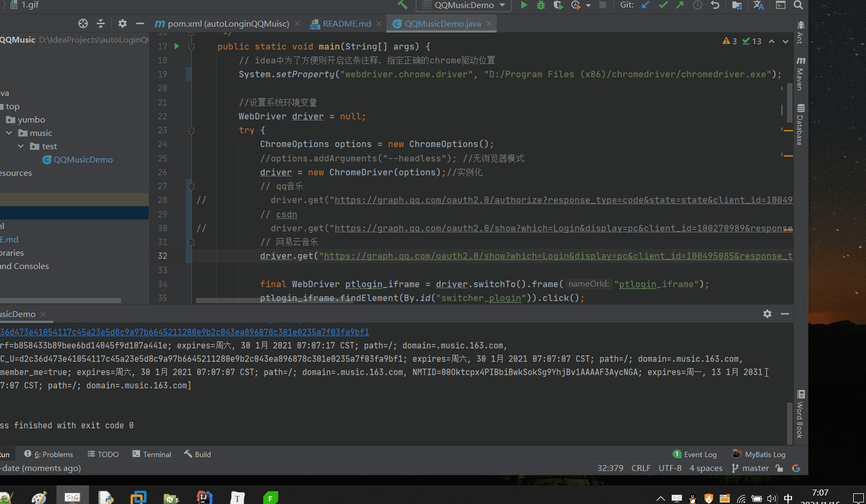The image size is (866, 504).
Task: Open the Typora icon on the taskbar
Action: click(237, 498)
